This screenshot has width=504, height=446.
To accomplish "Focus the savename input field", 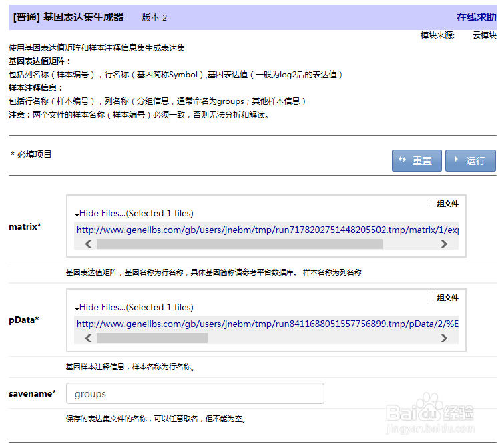I will (195, 393).
